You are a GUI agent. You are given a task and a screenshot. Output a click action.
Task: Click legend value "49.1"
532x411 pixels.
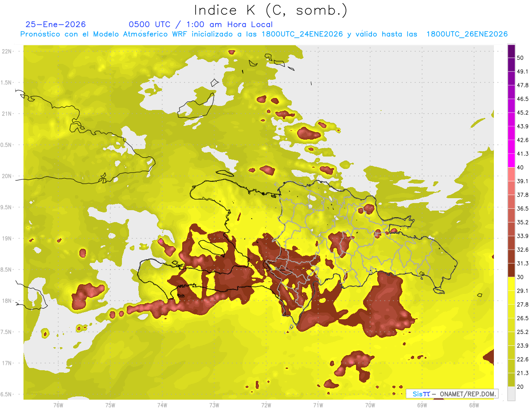coord(522,71)
